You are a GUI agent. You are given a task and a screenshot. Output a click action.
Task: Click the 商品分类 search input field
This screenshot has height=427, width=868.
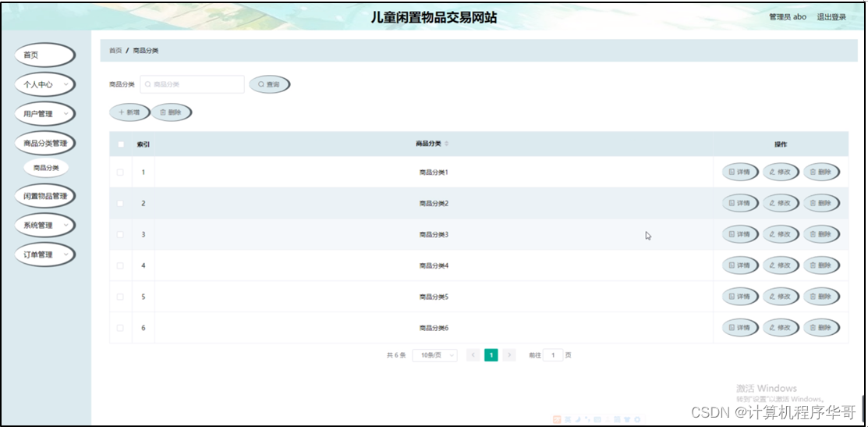(192, 84)
